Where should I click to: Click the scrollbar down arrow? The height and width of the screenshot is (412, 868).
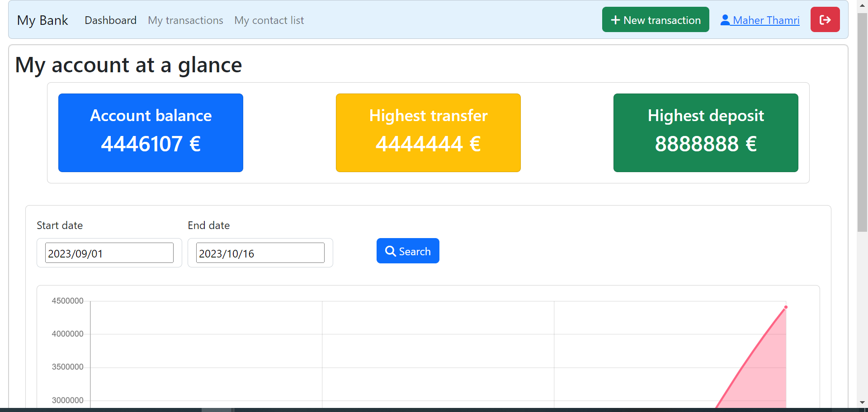point(862,402)
